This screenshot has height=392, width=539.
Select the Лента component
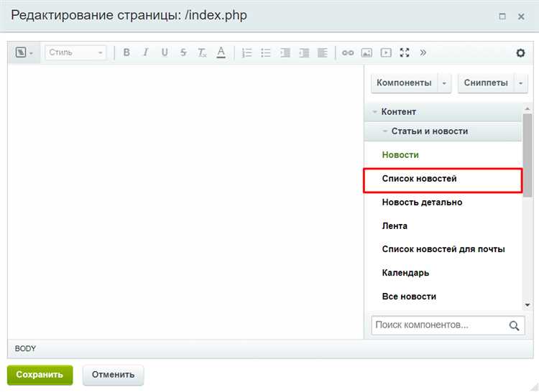pos(395,226)
